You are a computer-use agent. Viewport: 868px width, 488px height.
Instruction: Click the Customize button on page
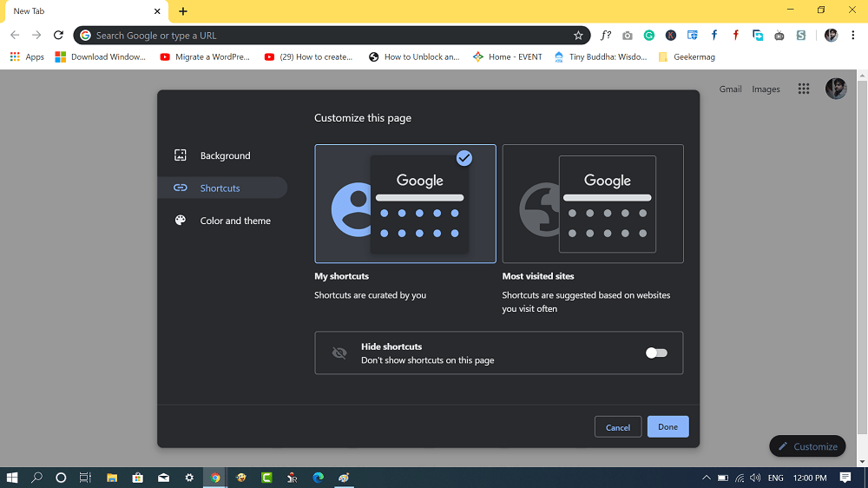(x=807, y=446)
